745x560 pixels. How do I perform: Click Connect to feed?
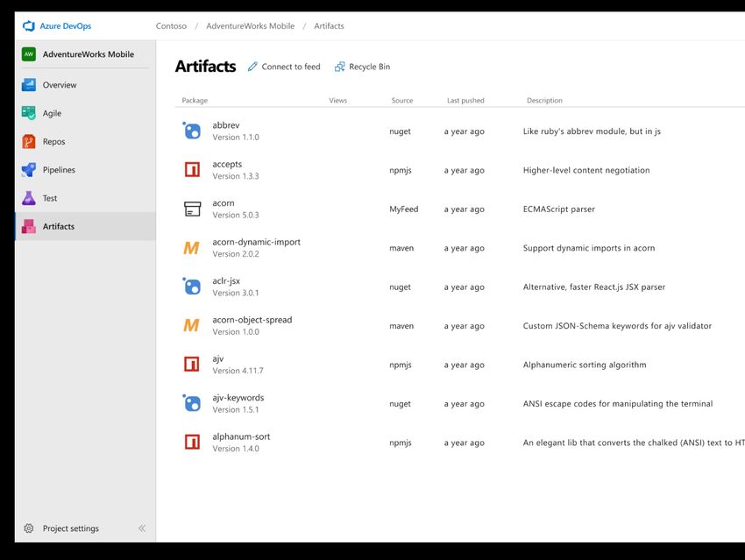pos(284,67)
